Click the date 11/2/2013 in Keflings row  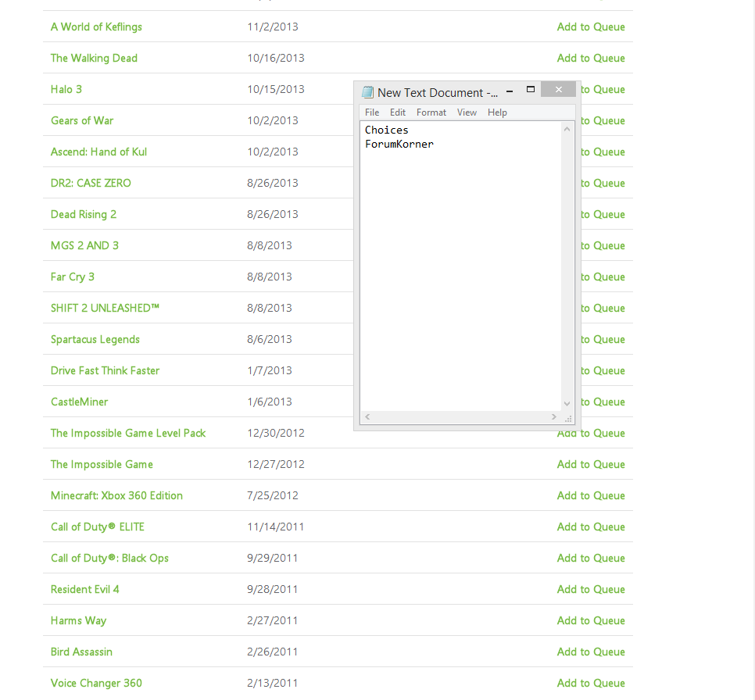point(273,27)
